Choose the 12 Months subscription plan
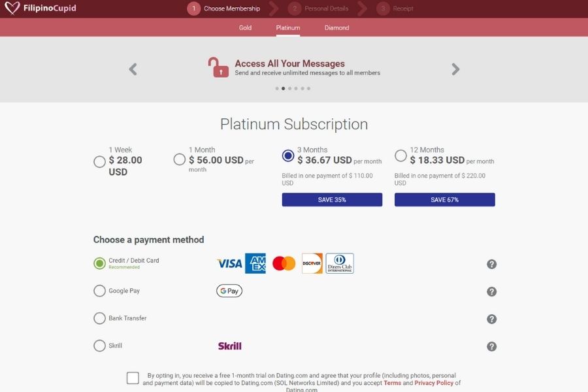The width and height of the screenshot is (588, 392). point(400,155)
